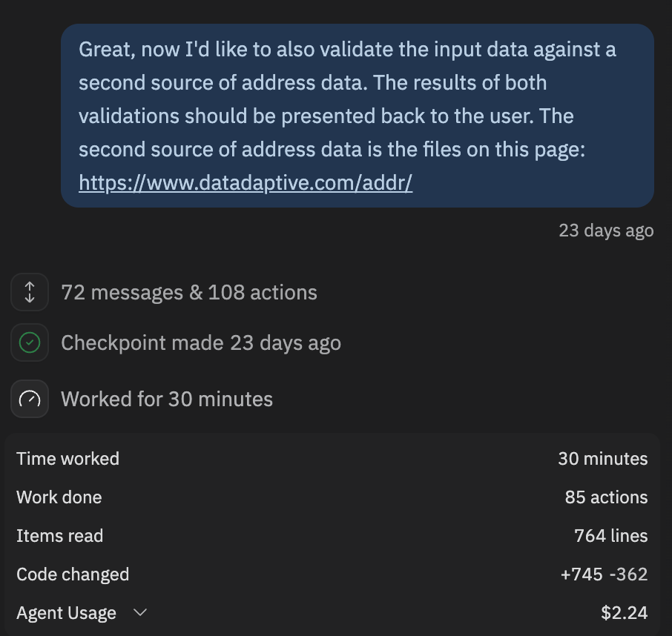
Task: Click the '+745 -362' code diff stats
Action: coord(604,574)
